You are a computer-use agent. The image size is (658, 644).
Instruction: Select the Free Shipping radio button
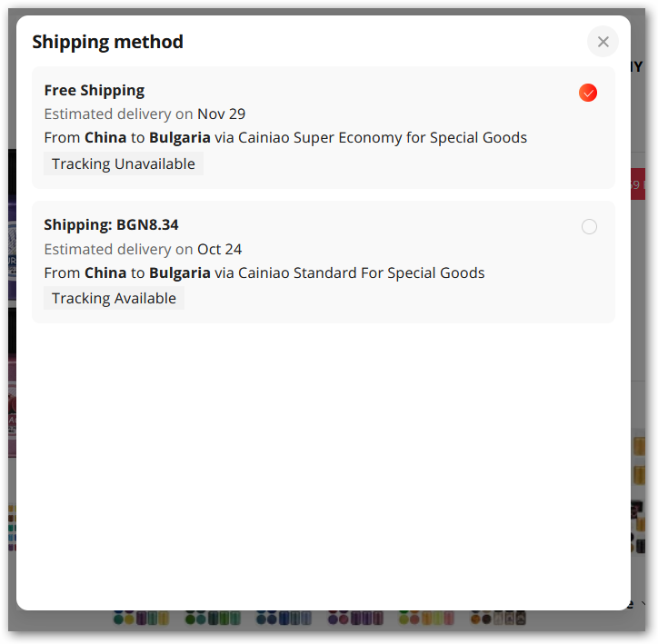(x=588, y=93)
